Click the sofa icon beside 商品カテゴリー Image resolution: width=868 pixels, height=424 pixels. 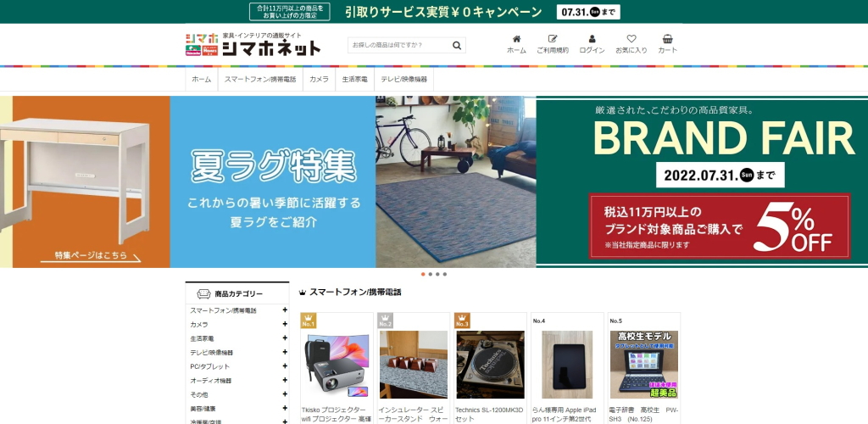(x=203, y=294)
